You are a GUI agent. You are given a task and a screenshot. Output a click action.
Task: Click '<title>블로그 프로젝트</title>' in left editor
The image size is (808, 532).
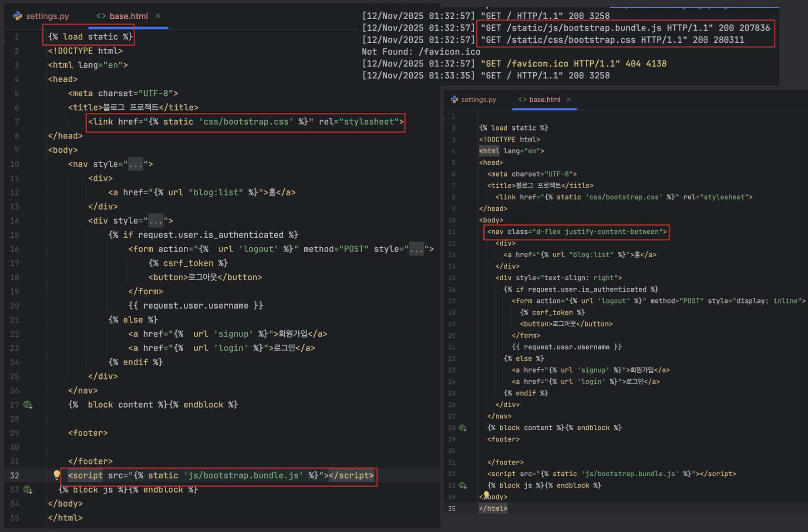click(133, 108)
